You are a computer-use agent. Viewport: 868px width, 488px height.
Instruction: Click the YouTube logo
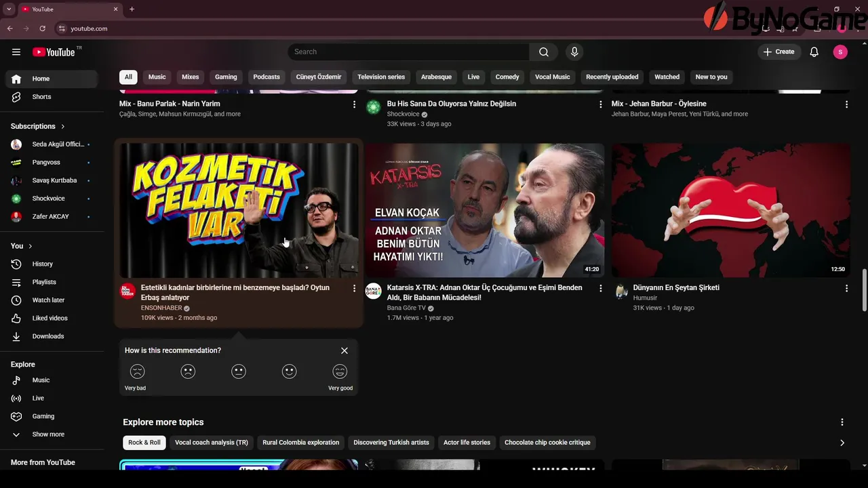pyautogui.click(x=53, y=52)
